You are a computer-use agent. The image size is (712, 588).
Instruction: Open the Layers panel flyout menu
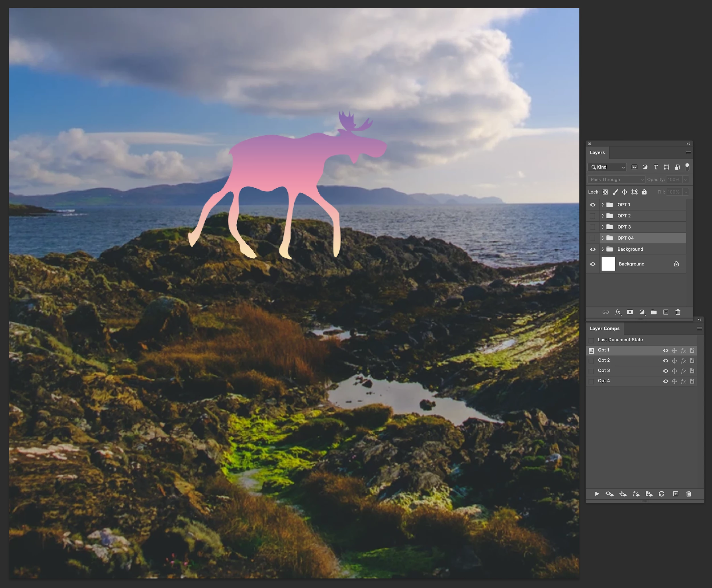pos(688,153)
